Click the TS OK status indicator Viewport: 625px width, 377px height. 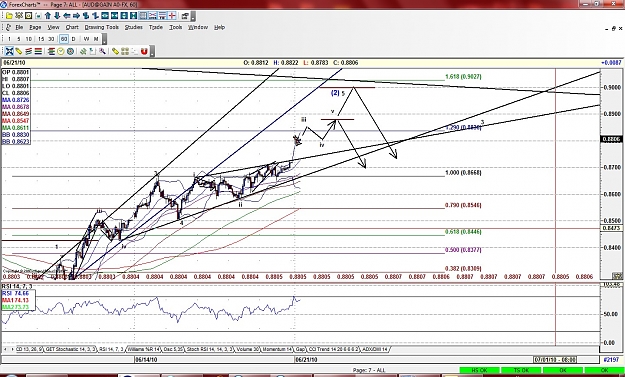point(521,371)
